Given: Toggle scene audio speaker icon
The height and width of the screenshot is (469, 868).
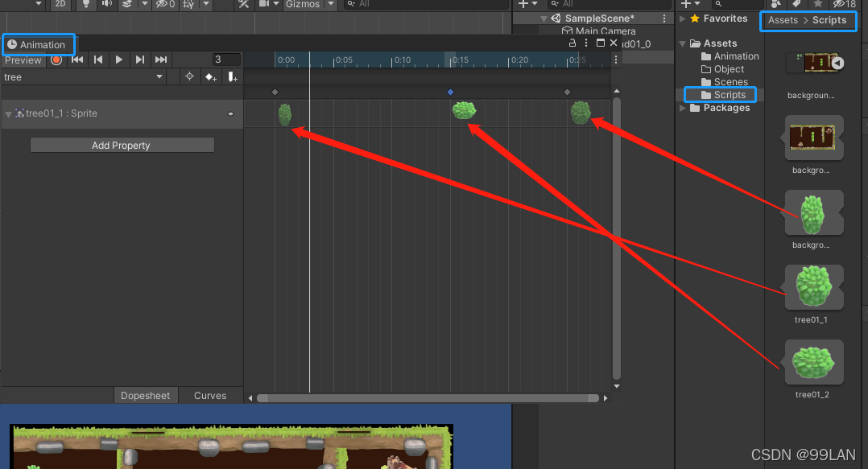Looking at the screenshot, I should pyautogui.click(x=107, y=4).
